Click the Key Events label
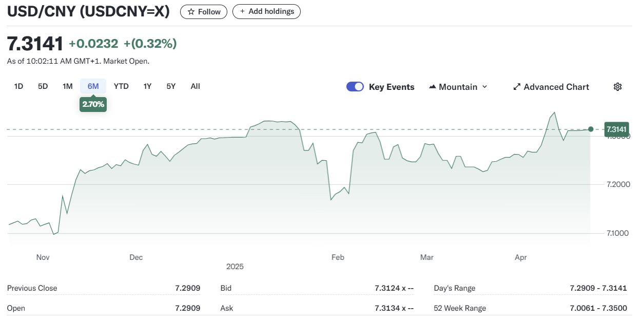Viewport: 644px width, 321px height. pyautogui.click(x=392, y=87)
